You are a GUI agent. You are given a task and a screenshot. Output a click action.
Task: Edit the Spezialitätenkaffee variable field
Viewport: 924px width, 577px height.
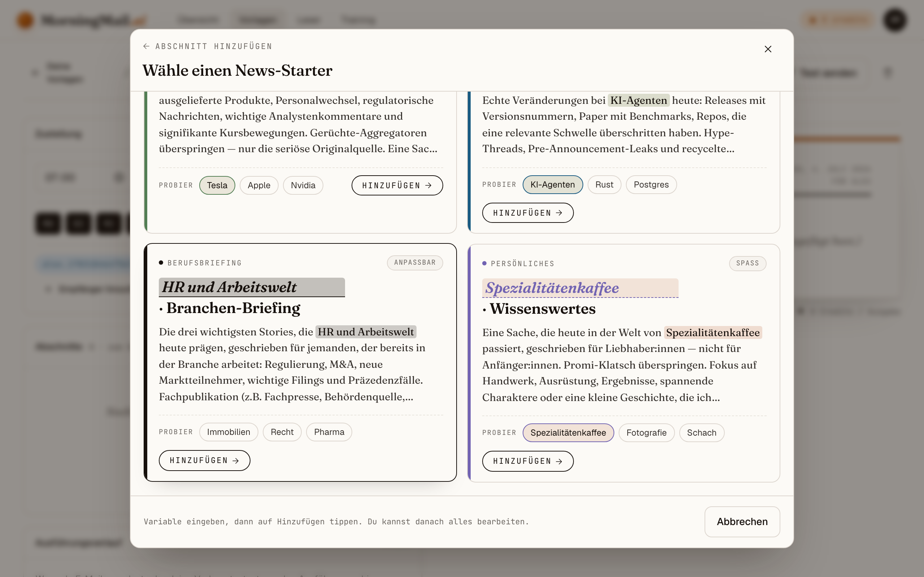coord(580,288)
